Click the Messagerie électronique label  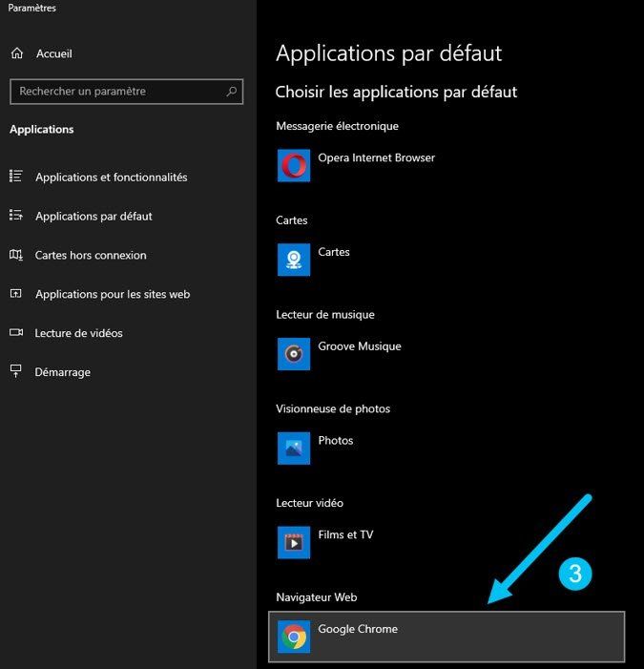coord(338,126)
